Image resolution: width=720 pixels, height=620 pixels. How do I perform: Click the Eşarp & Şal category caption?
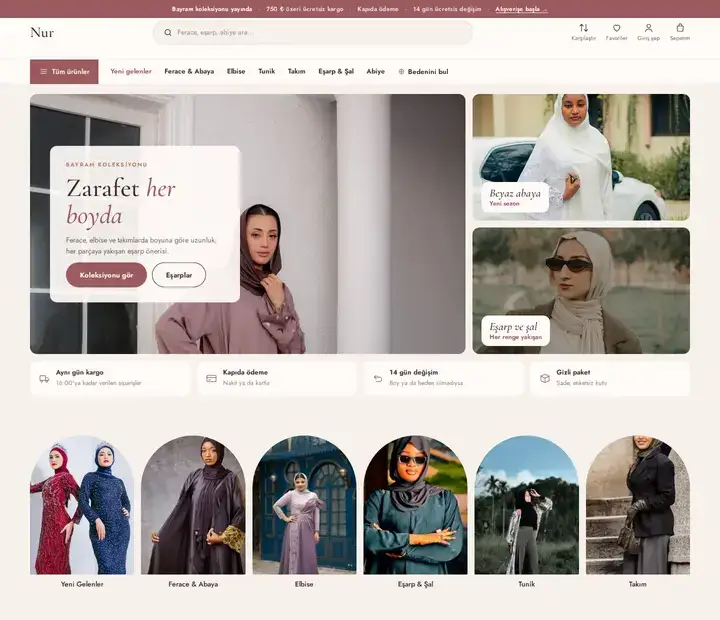click(x=416, y=584)
